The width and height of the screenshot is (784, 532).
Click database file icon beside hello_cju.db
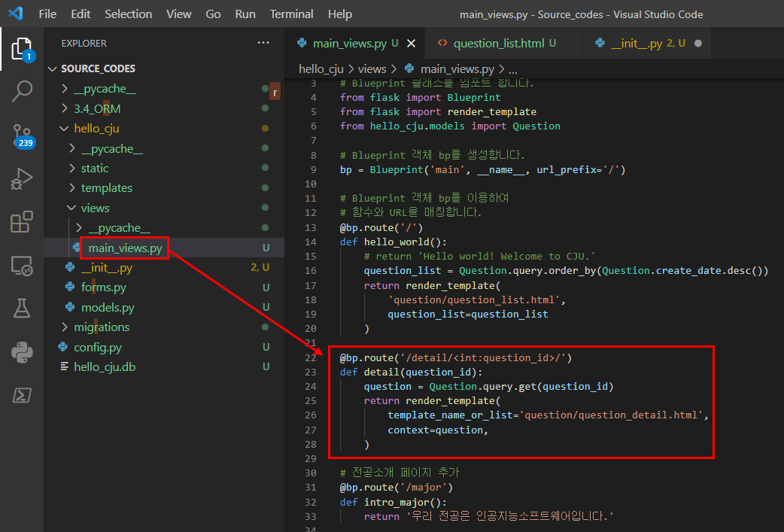pos(65,366)
